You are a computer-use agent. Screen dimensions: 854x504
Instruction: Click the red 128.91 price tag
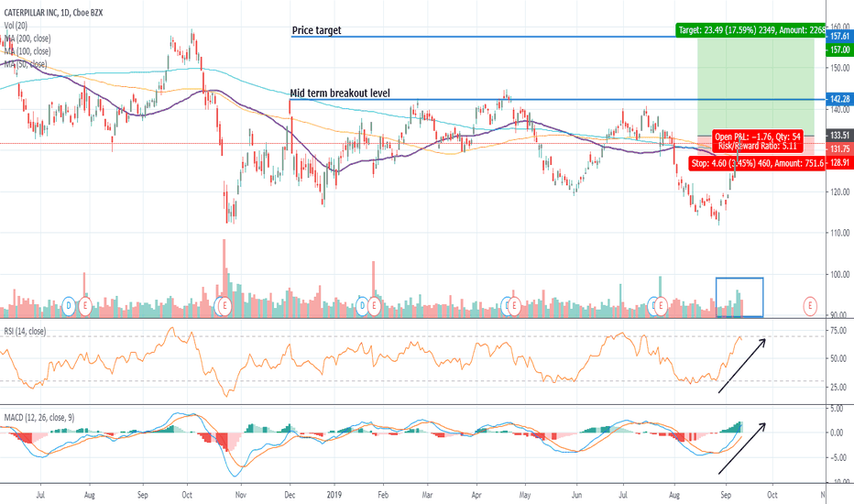click(839, 162)
